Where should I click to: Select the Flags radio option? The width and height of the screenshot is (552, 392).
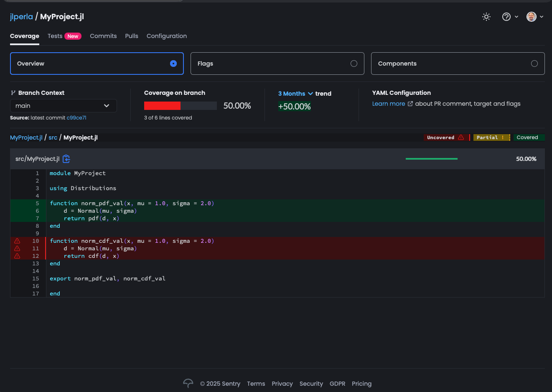point(354,64)
